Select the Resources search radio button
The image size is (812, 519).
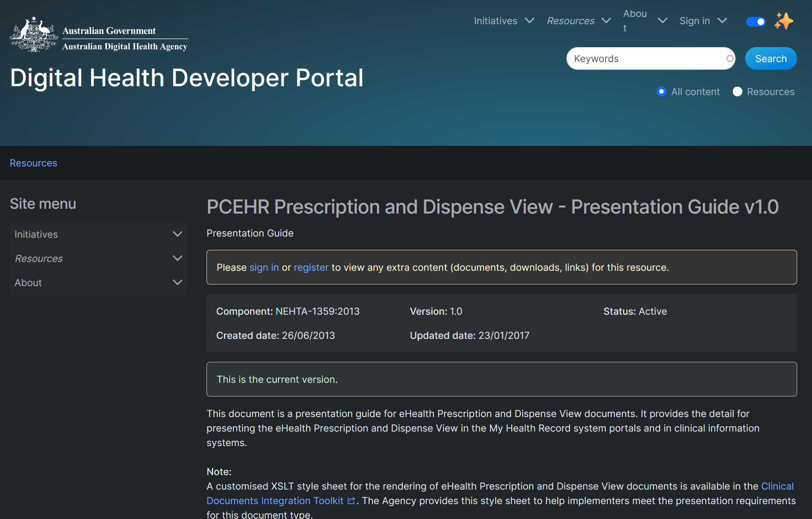point(737,91)
